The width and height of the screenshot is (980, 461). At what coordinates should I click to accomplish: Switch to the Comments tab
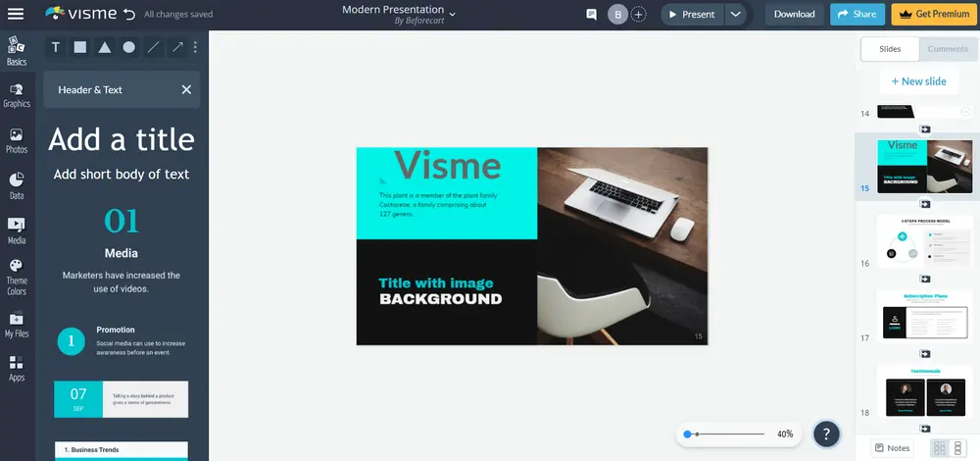[x=948, y=49]
